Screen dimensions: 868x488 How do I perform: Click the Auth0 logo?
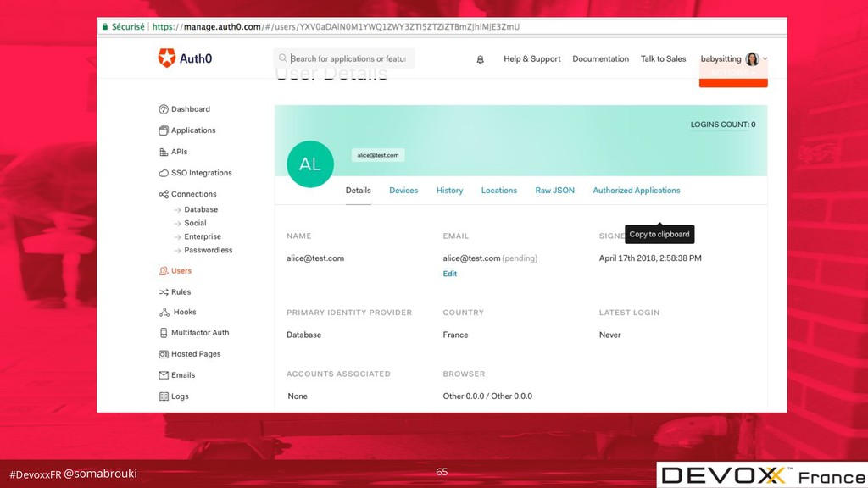tap(185, 58)
